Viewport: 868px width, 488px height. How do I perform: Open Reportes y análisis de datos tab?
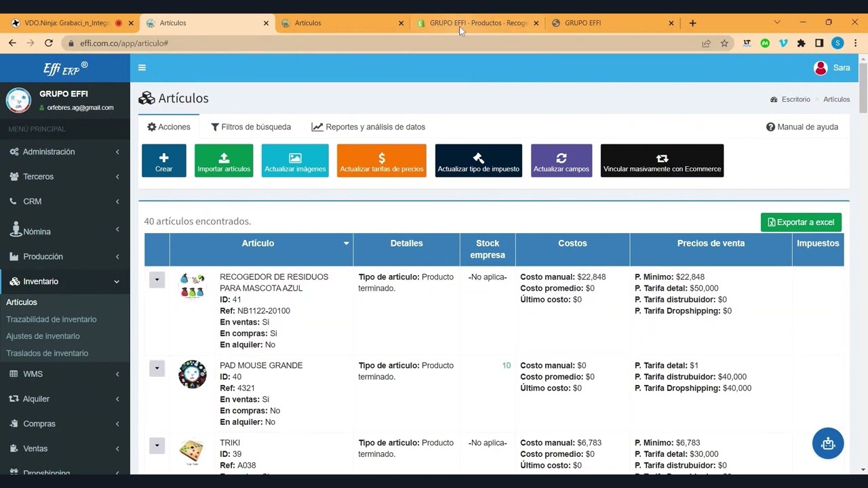point(368,127)
